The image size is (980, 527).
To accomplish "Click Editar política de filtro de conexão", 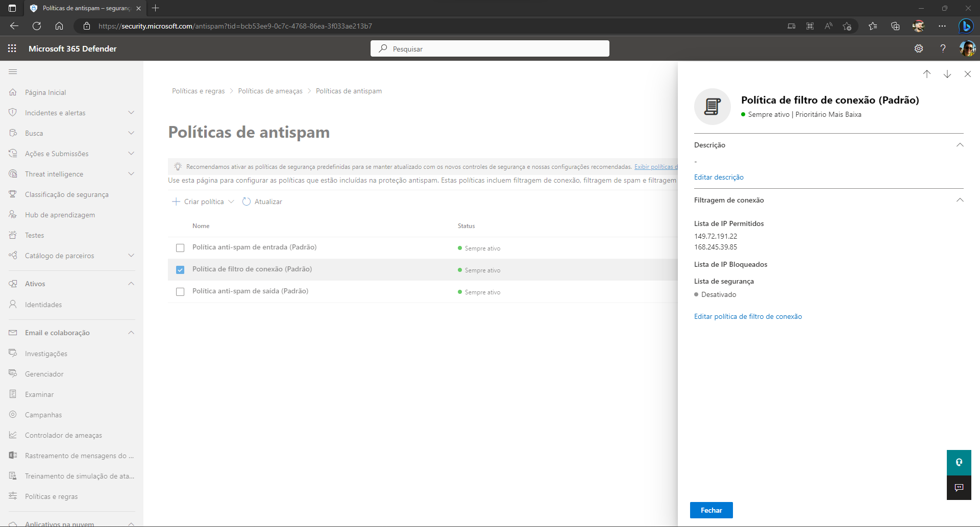I will point(748,316).
